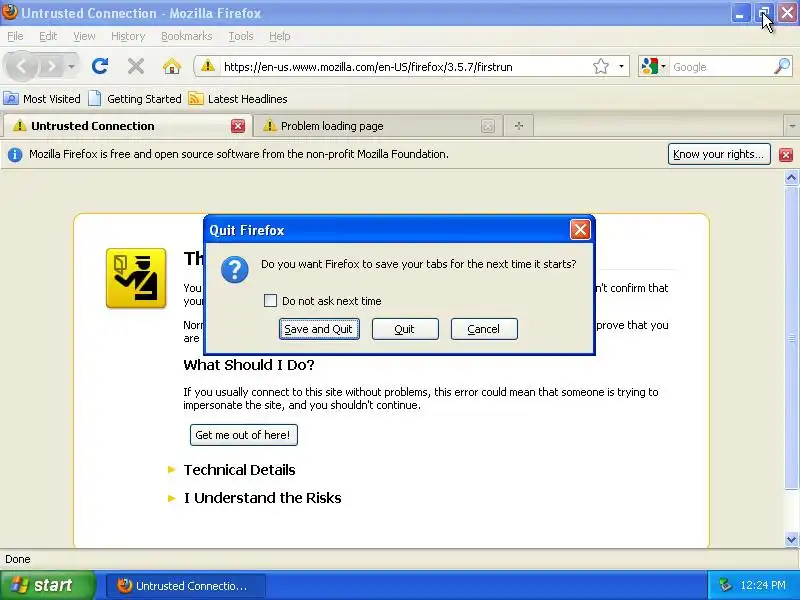Click the warning site identity icon in URL bar
The width and height of the screenshot is (800, 600).
tap(208, 66)
